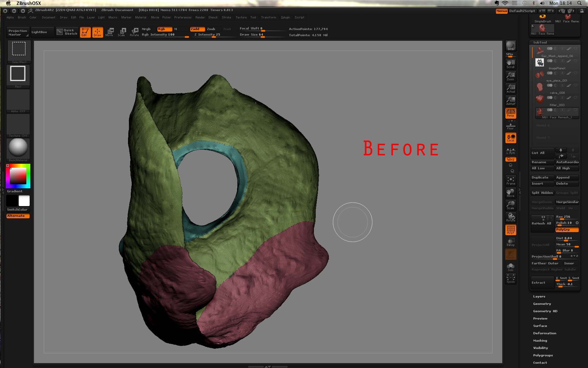The image size is (588, 368).
Task: Select the Scroll canvas tool
Action: (511, 64)
